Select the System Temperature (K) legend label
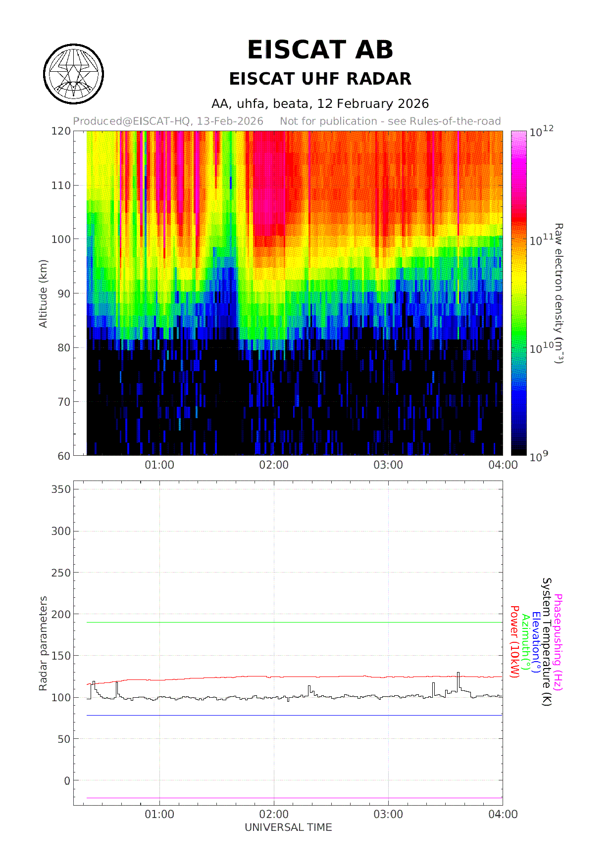 point(547,642)
